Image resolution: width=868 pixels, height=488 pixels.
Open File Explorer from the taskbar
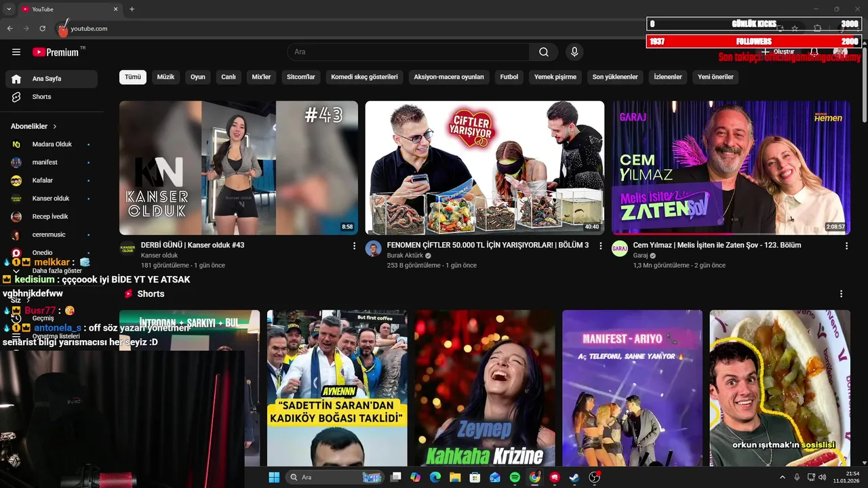point(455,477)
